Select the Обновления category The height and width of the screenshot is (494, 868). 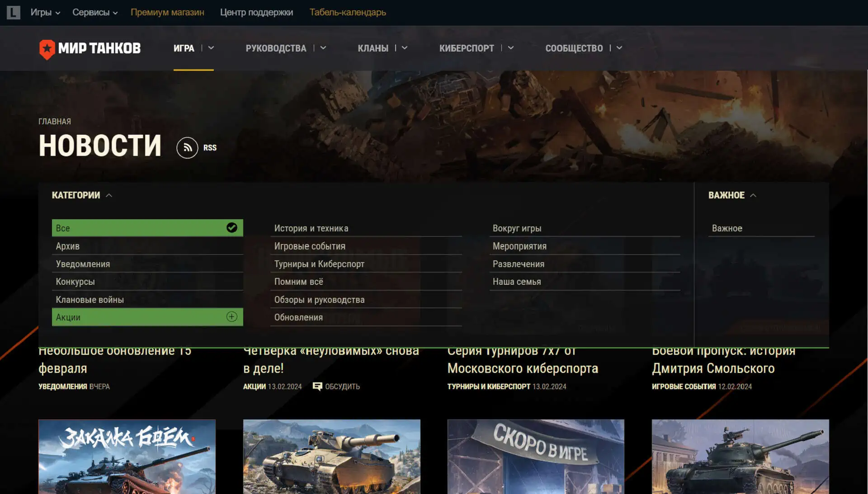[366, 317]
